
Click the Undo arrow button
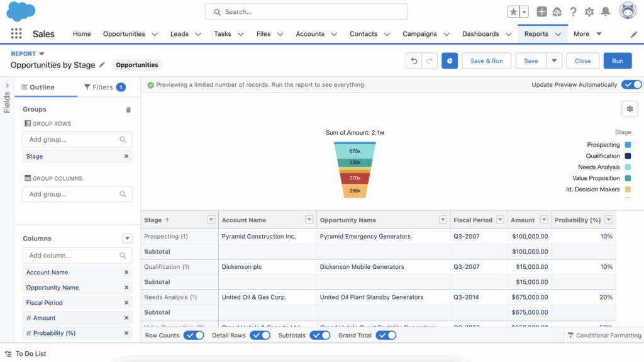(x=414, y=61)
